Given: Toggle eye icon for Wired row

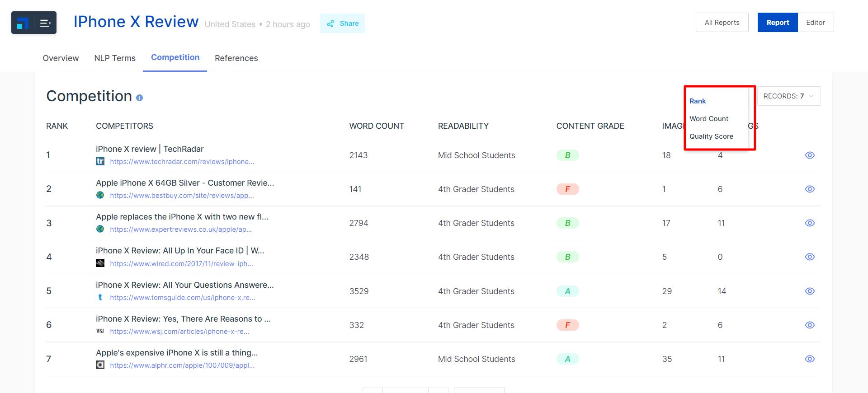Looking at the screenshot, I should point(810,257).
